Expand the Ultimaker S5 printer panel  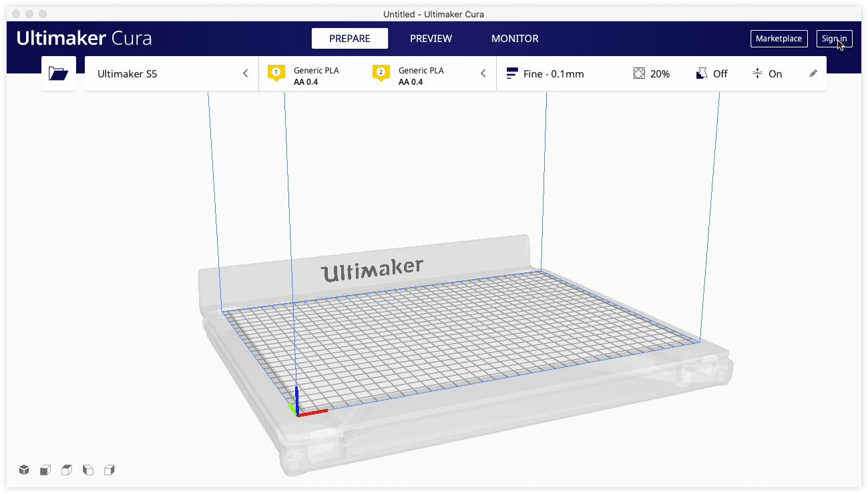(245, 73)
